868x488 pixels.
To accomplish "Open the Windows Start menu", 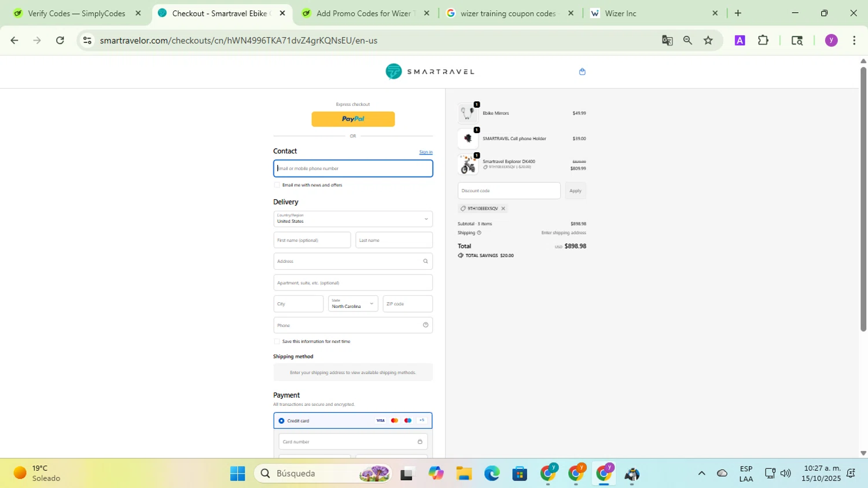I will [237, 474].
